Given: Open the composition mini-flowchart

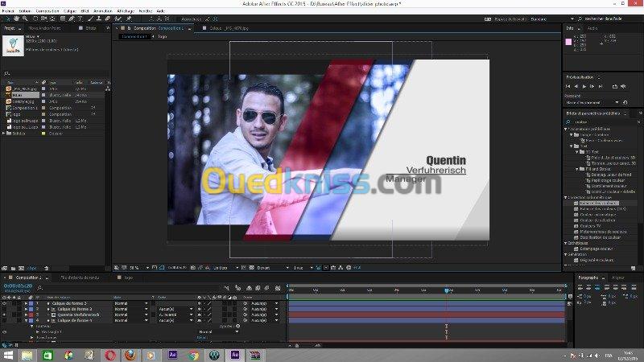Looking at the screenshot, I should point(227,288).
